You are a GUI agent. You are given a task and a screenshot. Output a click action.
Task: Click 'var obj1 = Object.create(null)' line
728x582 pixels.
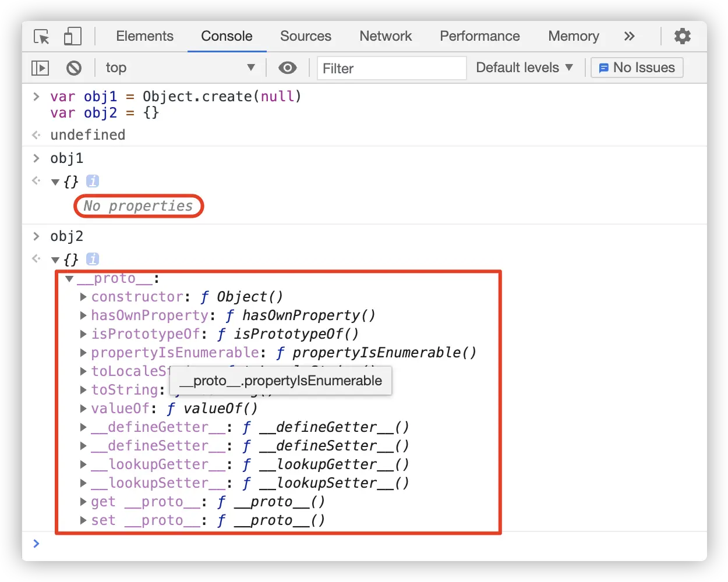click(176, 97)
